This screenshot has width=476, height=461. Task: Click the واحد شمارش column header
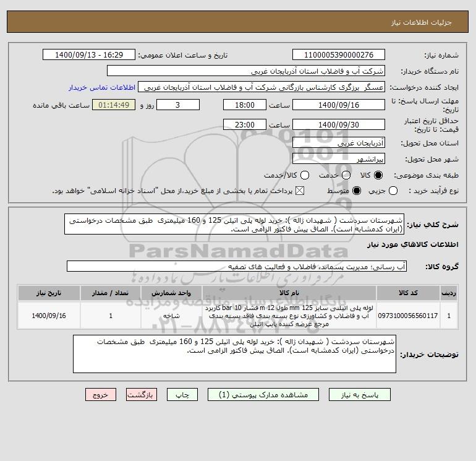(x=171, y=293)
